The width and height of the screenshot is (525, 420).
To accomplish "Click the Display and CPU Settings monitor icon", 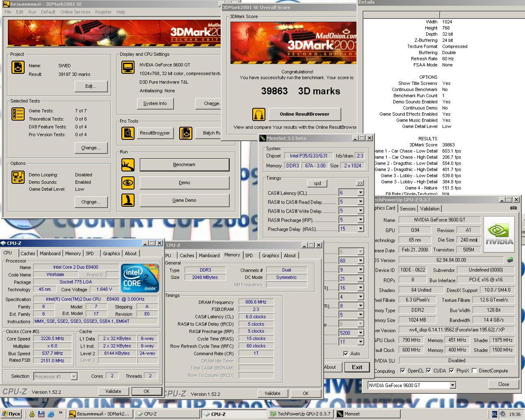I will [x=128, y=67].
